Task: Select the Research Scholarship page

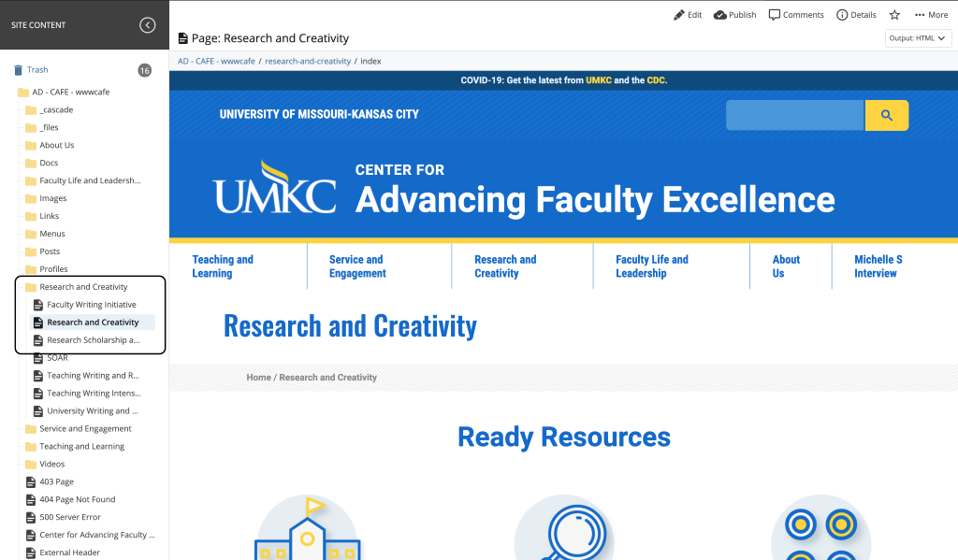Action: click(87, 340)
